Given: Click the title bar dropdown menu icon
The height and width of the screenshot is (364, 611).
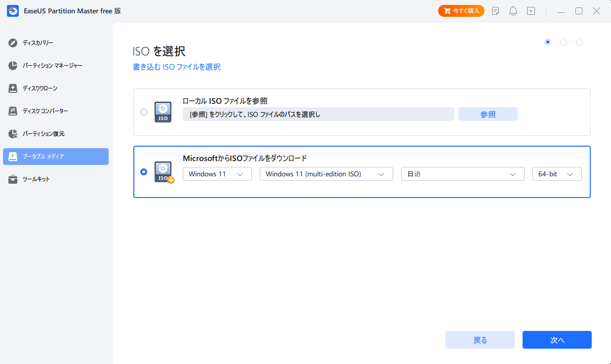Looking at the screenshot, I should (x=531, y=11).
